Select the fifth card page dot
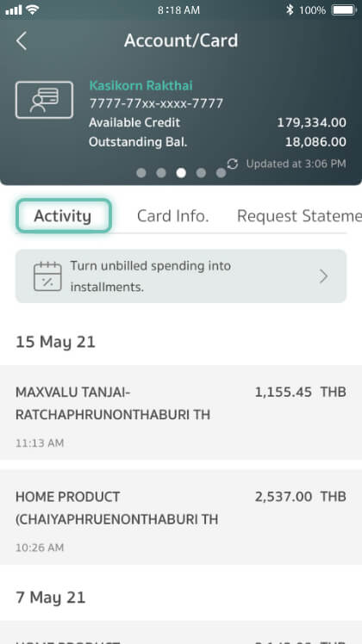Screen dimensions: 362x644 tap(221, 173)
